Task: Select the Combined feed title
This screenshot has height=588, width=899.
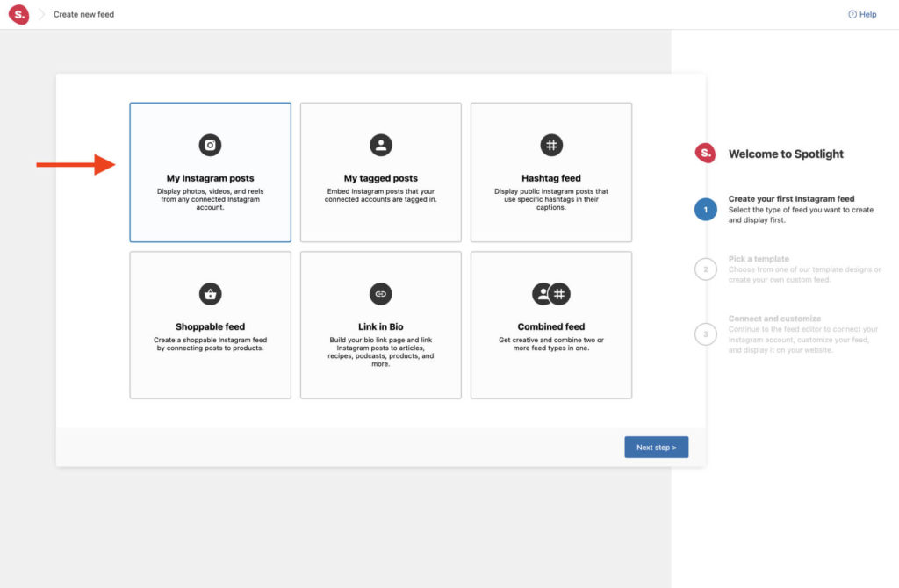Action: (x=551, y=327)
